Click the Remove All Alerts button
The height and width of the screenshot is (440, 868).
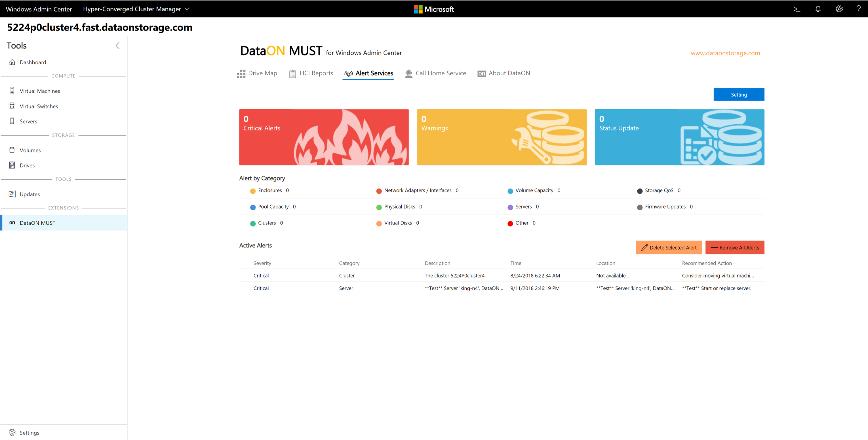735,247
